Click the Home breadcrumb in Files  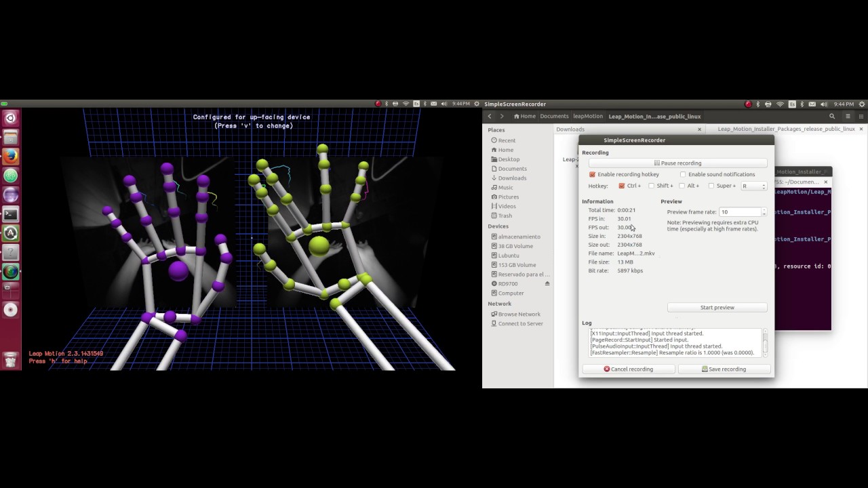coord(525,116)
